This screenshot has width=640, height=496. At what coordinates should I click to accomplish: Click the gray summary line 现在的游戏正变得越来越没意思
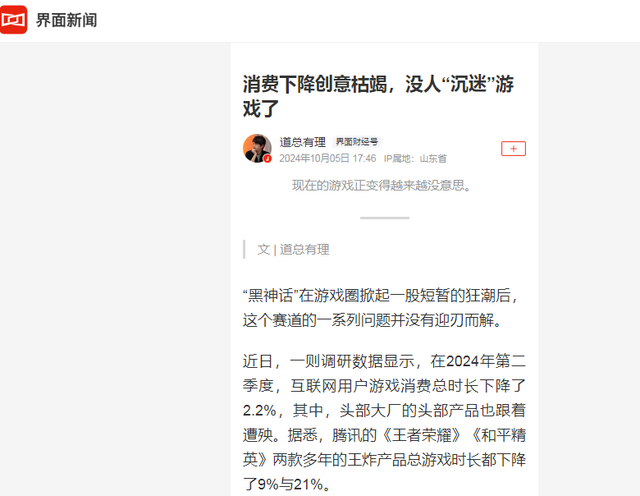click(382, 186)
